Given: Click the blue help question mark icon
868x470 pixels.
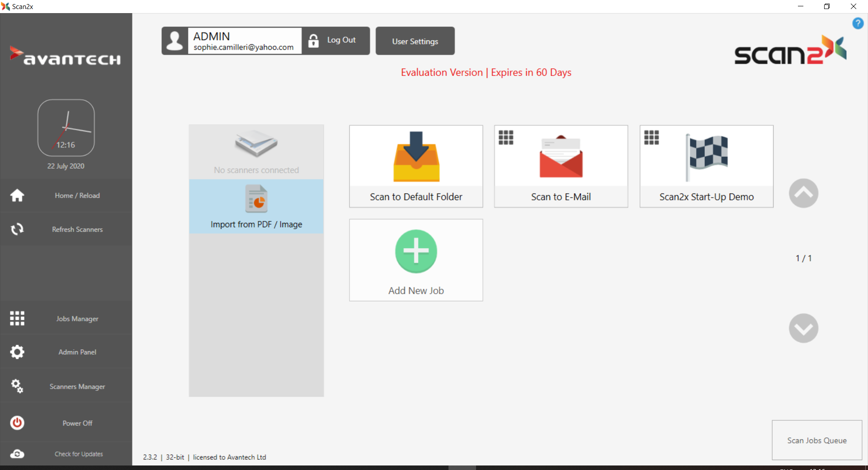Looking at the screenshot, I should pos(858,23).
